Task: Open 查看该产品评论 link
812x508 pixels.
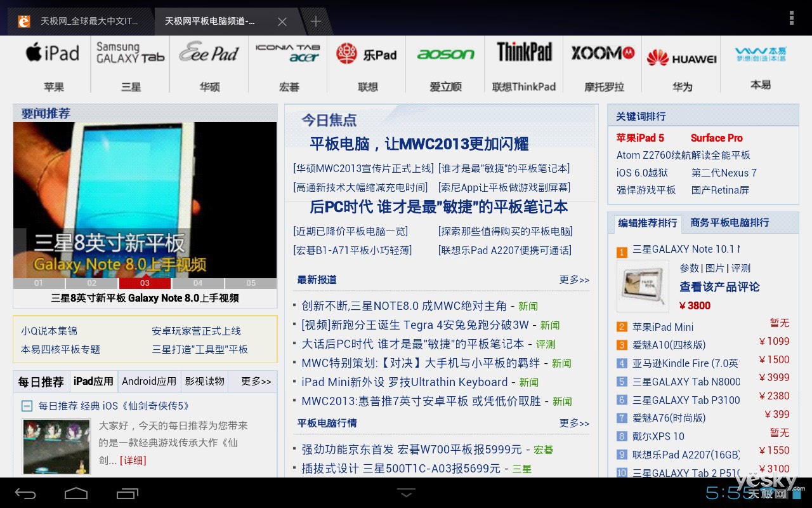Action: 719,287
